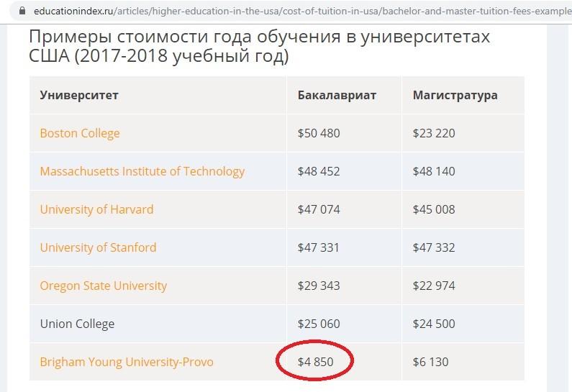
Task: Click the page heading about tuition examples
Action: pos(259,46)
